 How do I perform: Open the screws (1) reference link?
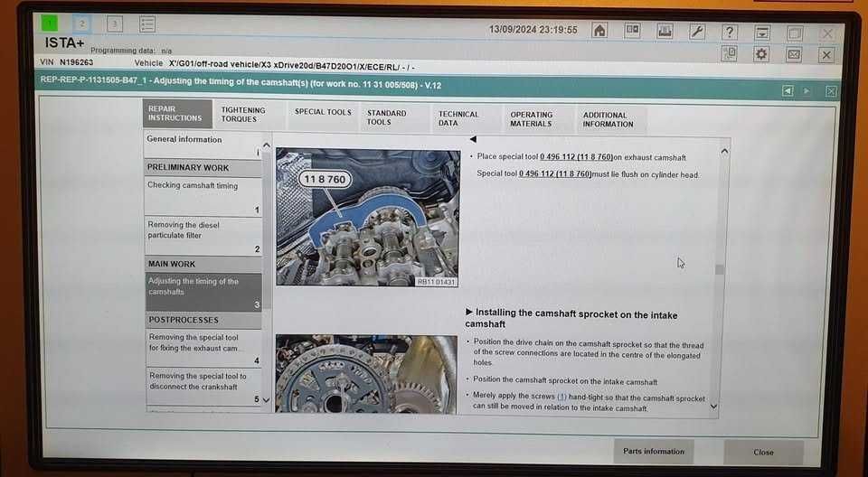(561, 397)
